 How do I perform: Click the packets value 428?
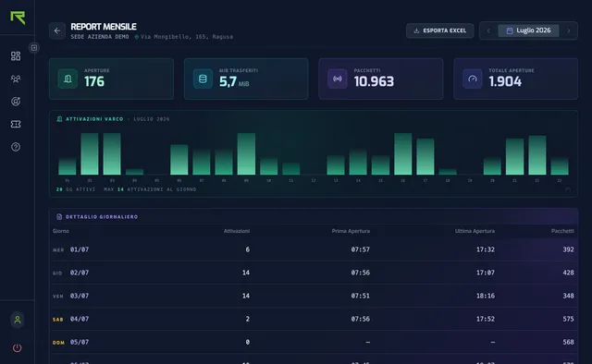(568, 273)
